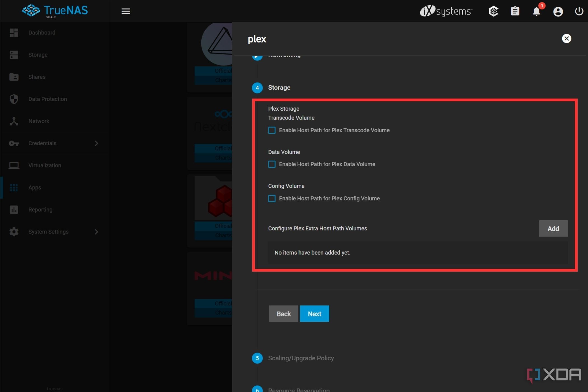Screen dimensions: 588x392
Task: Open the TrueCommand status icon
Action: [x=493, y=11]
